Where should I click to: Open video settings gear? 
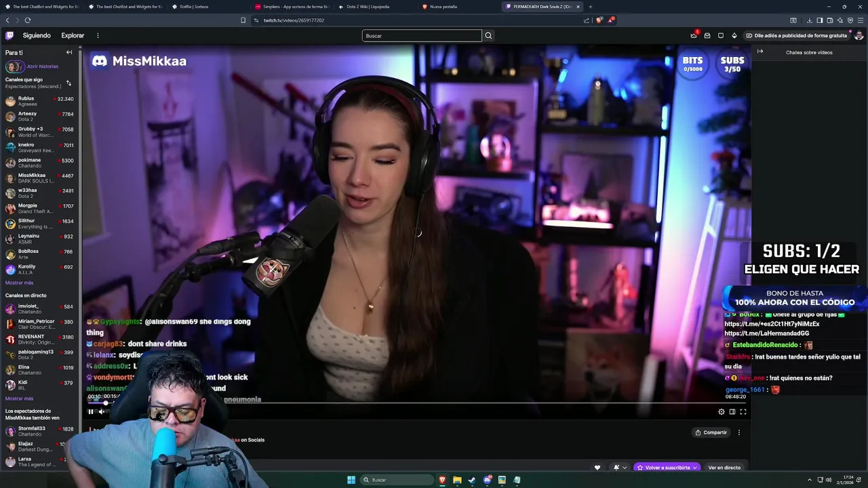click(x=722, y=411)
